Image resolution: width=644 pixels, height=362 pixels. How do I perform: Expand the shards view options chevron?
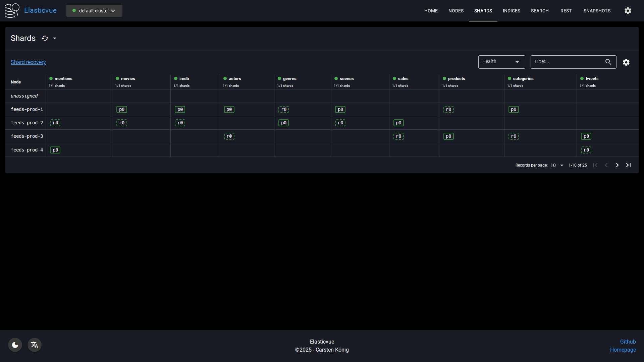click(x=54, y=38)
